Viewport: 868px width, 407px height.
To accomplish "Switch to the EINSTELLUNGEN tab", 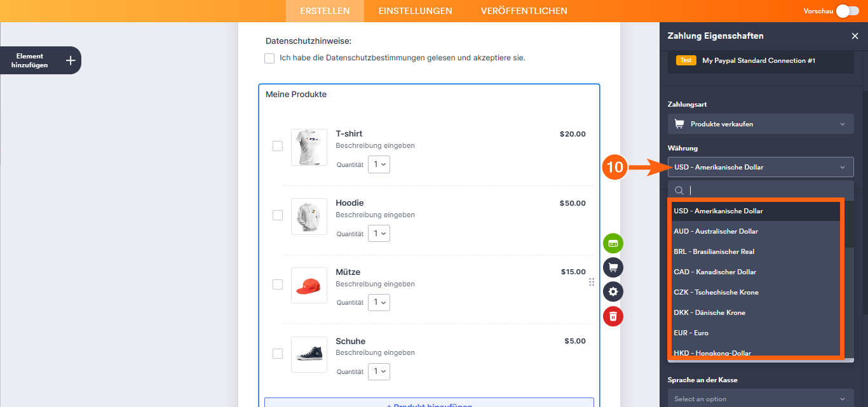I will coord(415,11).
